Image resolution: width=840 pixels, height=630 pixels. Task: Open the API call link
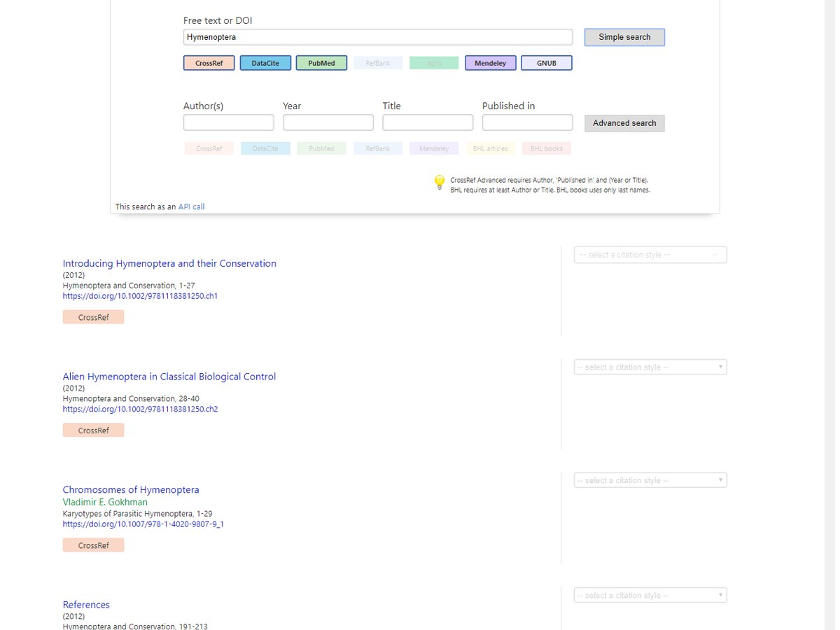[191, 206]
